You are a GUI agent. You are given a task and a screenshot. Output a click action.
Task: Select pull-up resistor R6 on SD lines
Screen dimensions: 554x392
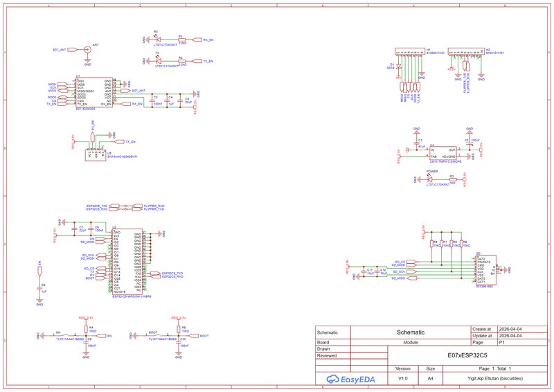tap(431, 244)
